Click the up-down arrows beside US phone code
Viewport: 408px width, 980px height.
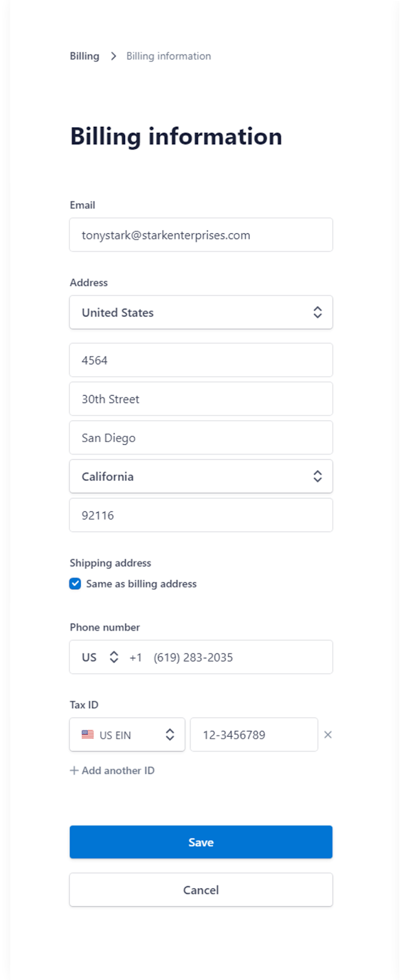coord(114,657)
